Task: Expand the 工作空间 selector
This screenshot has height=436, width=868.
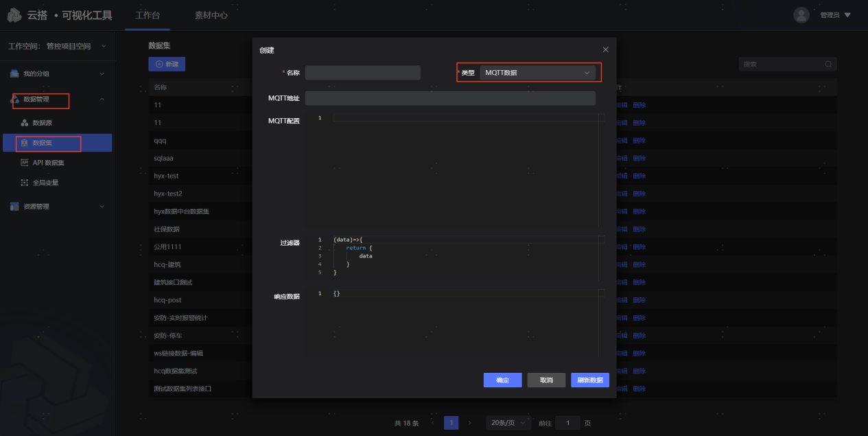Action: pyautogui.click(x=58, y=47)
